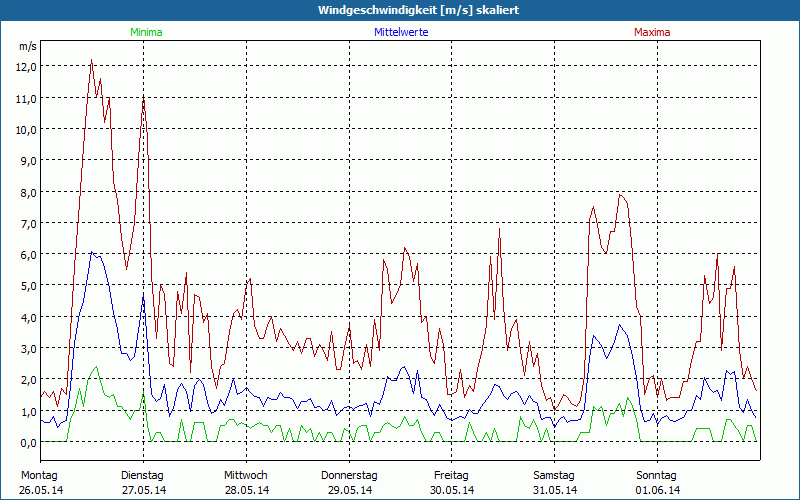Click the '27.05.14' date label
800x500 pixels.
tap(144, 490)
